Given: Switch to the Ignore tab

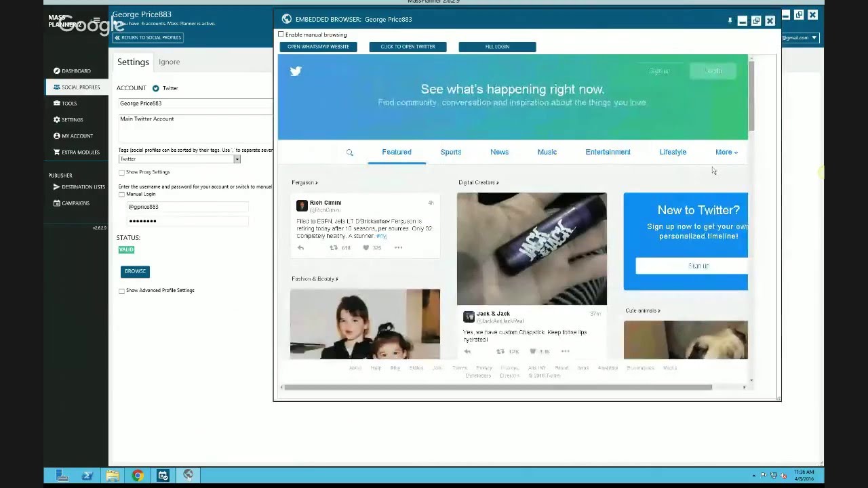Looking at the screenshot, I should [x=170, y=62].
